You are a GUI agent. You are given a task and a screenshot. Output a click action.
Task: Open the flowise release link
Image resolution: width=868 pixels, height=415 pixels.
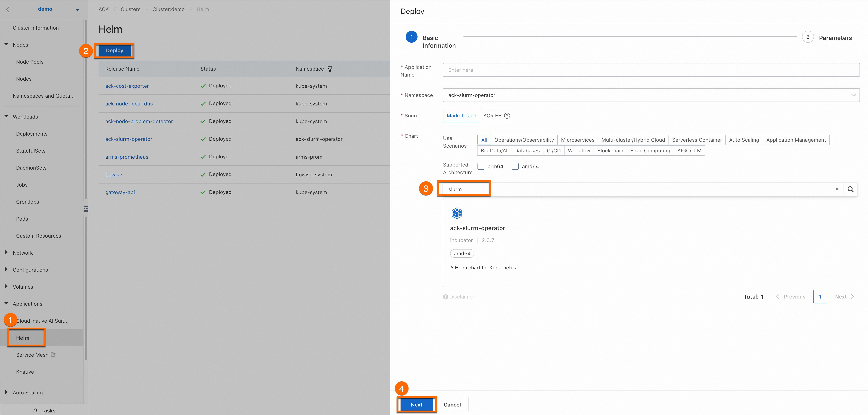point(114,175)
